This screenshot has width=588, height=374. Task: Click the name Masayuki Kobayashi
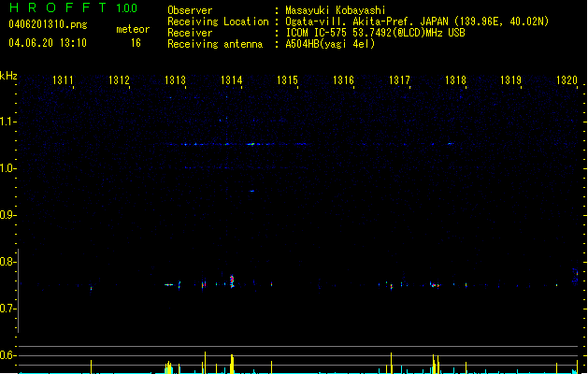[336, 10]
